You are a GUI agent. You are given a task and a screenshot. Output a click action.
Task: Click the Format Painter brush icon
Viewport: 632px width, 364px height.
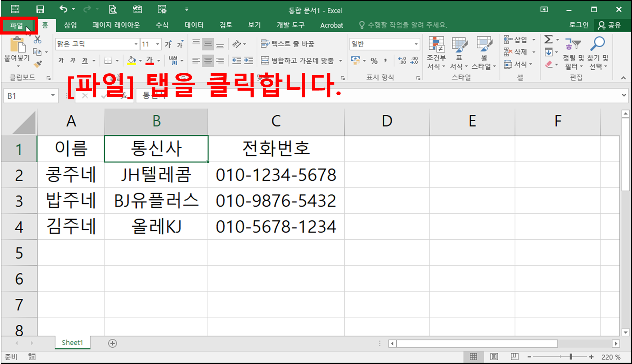point(37,64)
